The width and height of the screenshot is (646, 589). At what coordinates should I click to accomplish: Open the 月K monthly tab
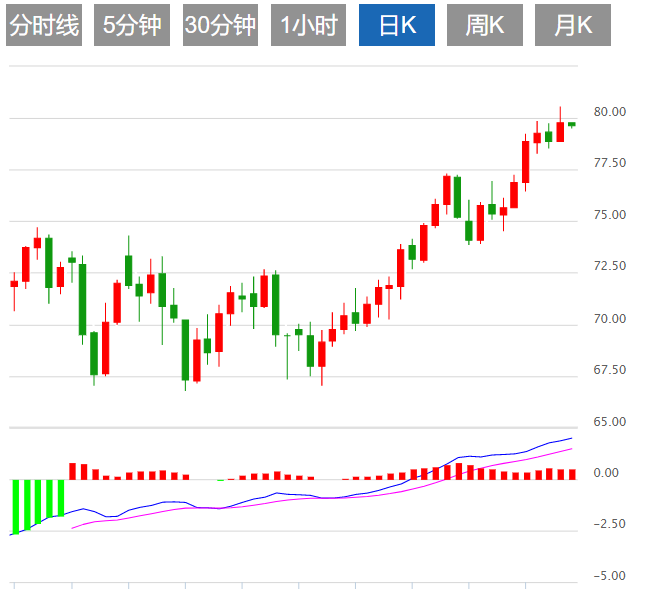pos(573,26)
